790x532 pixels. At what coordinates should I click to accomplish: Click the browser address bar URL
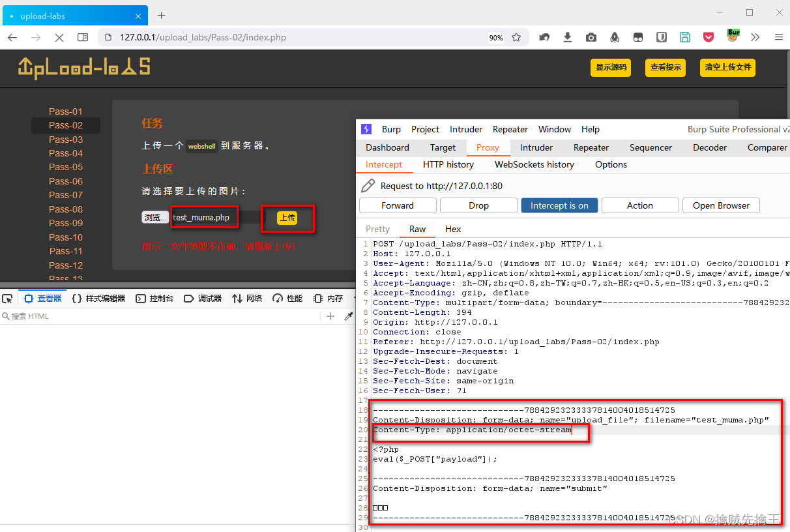[x=203, y=37]
